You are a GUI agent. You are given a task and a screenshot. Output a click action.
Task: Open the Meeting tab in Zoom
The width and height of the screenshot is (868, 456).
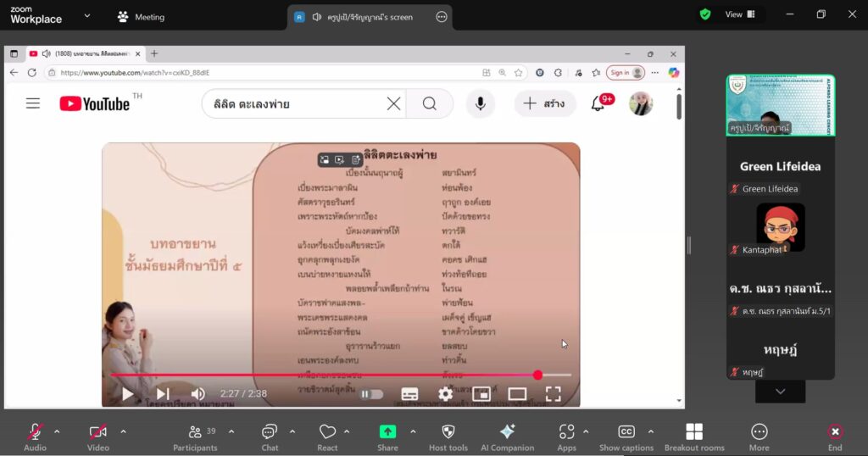pyautogui.click(x=142, y=17)
